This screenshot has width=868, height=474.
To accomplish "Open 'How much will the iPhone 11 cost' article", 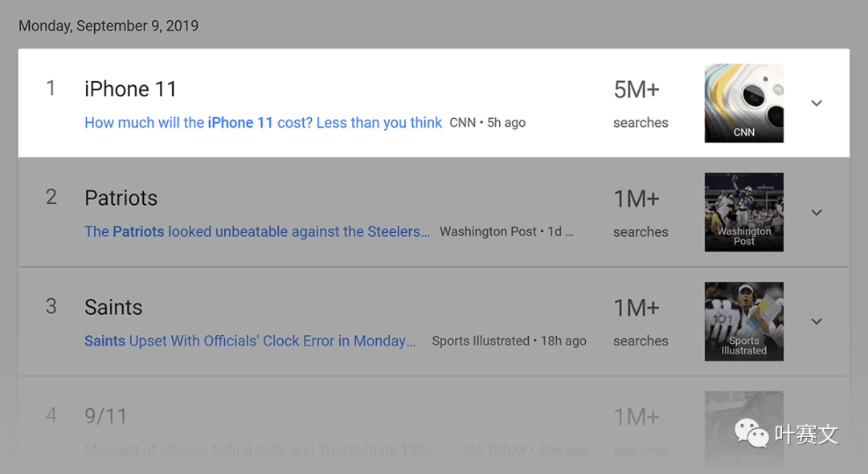I will pyautogui.click(x=263, y=123).
